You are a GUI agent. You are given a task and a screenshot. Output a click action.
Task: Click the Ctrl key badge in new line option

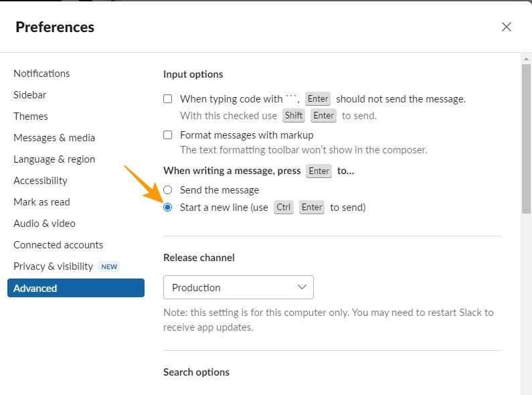tap(283, 207)
